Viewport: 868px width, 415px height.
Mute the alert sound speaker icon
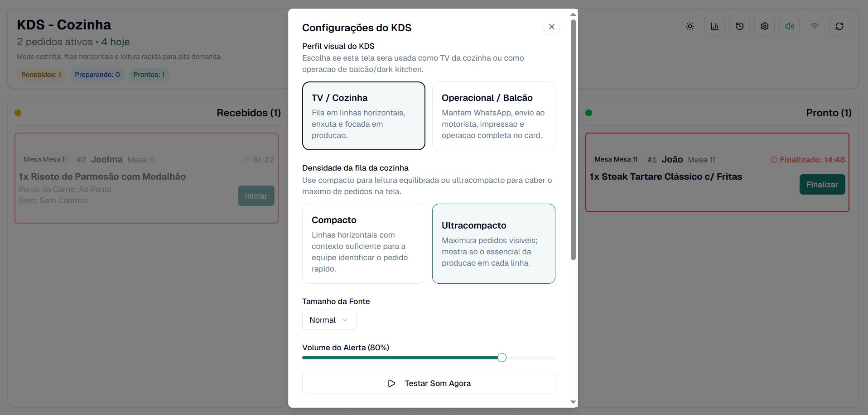pos(789,26)
